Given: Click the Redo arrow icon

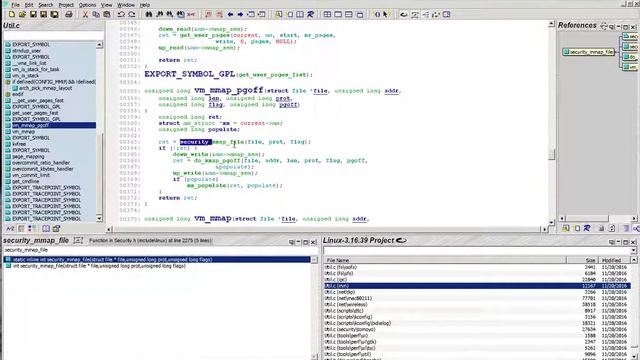Looking at the screenshot, I should click(131, 14).
